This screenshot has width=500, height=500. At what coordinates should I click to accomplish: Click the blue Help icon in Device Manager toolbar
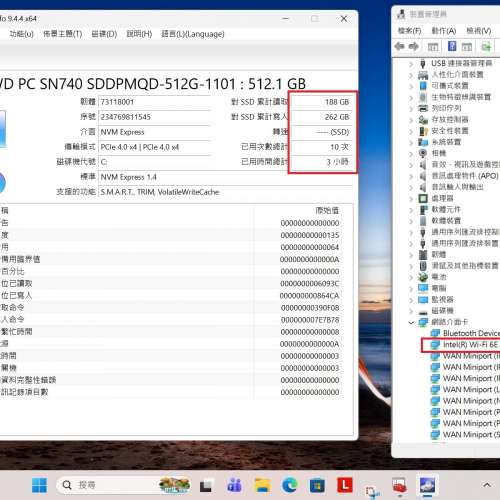(x=452, y=46)
